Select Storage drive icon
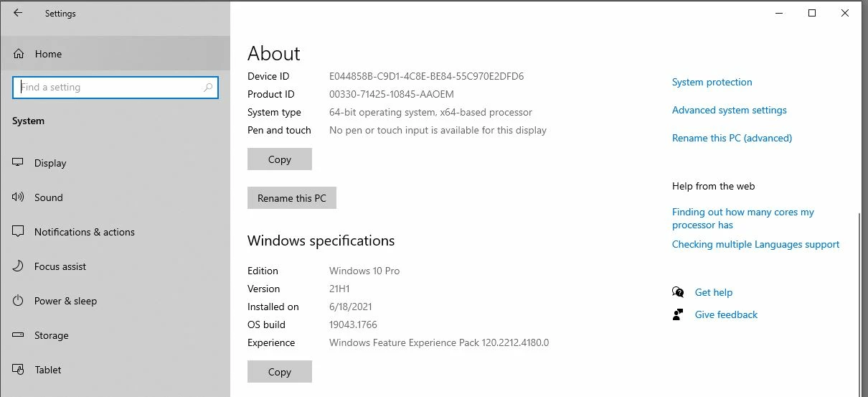The width and height of the screenshot is (868, 397). point(19,335)
